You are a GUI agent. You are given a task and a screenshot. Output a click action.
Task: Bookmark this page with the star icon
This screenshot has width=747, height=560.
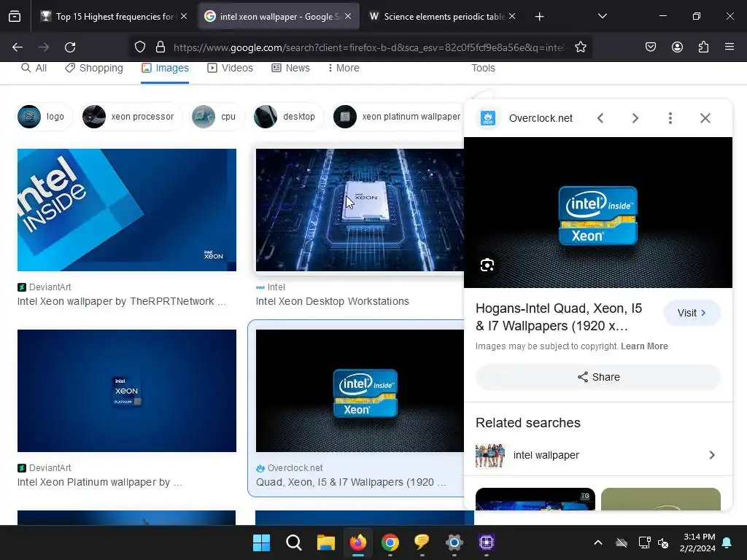[580, 47]
